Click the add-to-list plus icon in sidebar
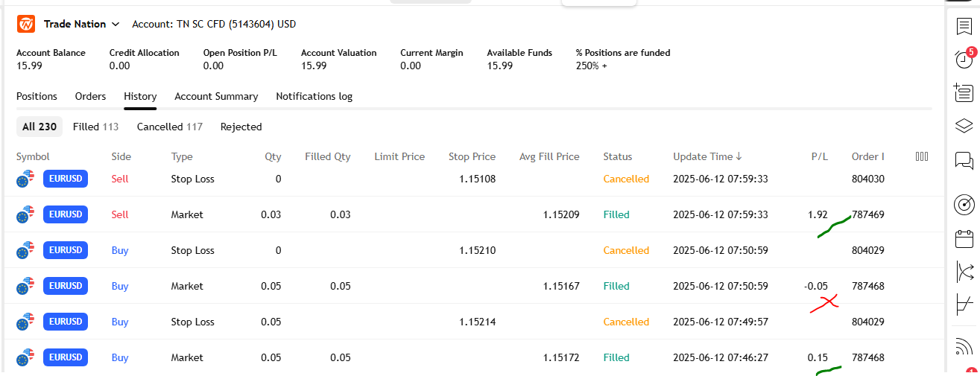Screen dimensions: 980x376 coord(964,93)
